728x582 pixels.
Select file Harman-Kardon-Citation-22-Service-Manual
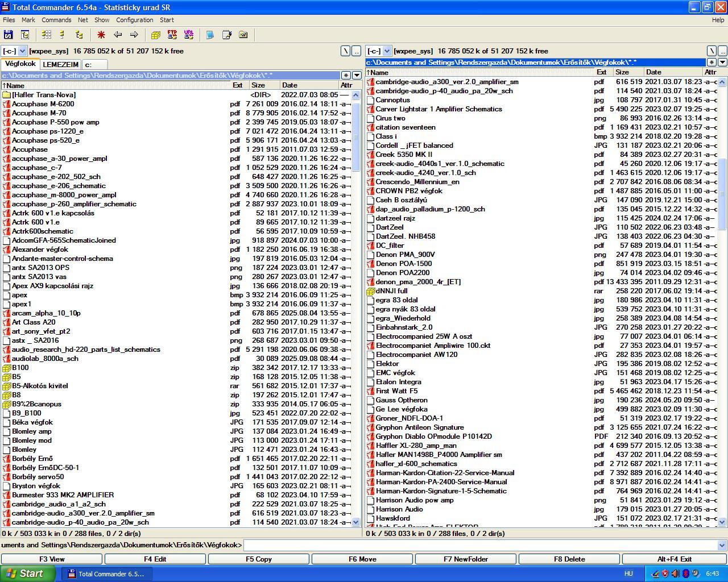[541, 473]
